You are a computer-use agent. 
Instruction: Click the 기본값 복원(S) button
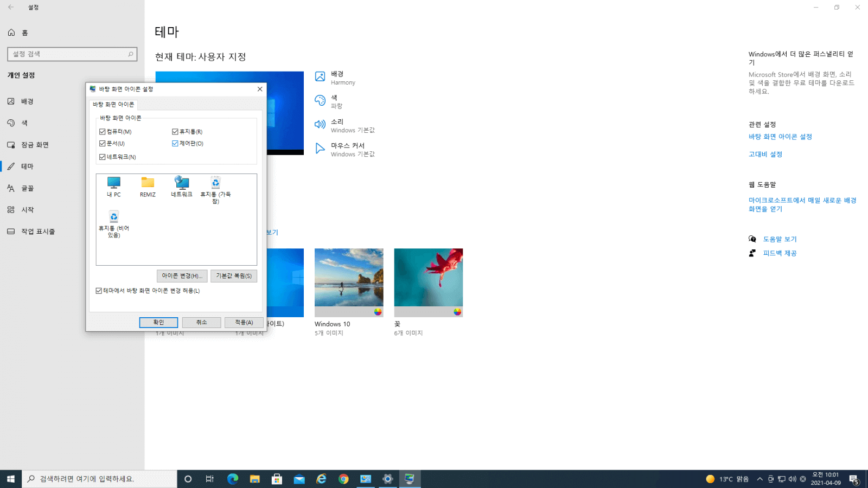click(x=234, y=276)
